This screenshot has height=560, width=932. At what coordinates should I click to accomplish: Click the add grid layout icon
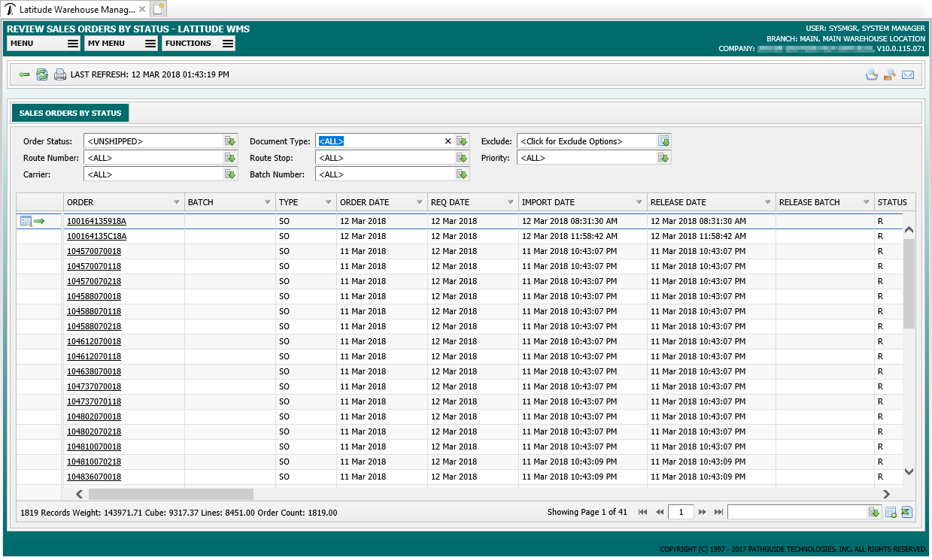(x=891, y=512)
